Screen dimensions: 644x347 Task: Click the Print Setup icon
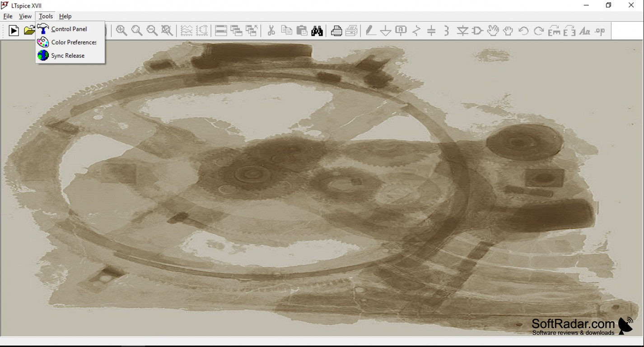click(352, 31)
